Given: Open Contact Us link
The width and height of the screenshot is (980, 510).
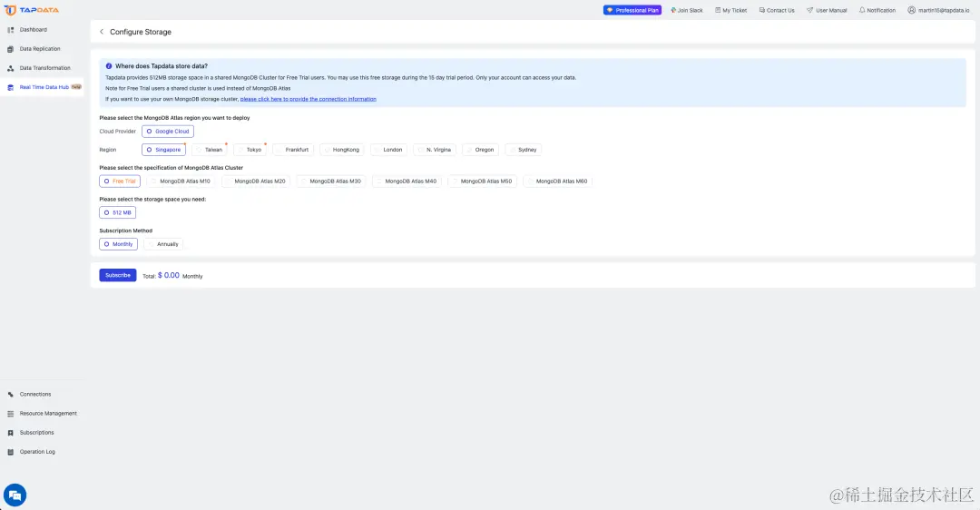Looking at the screenshot, I should coord(777,10).
